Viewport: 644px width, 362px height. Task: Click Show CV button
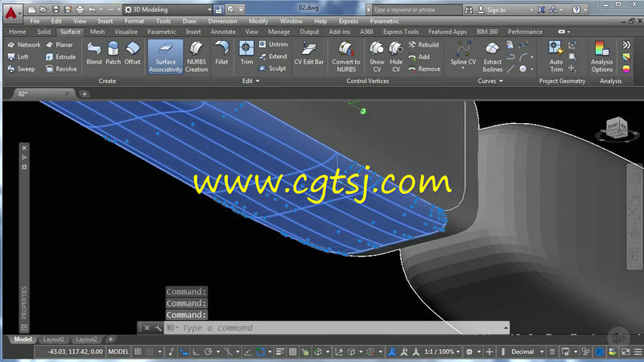pos(377,57)
